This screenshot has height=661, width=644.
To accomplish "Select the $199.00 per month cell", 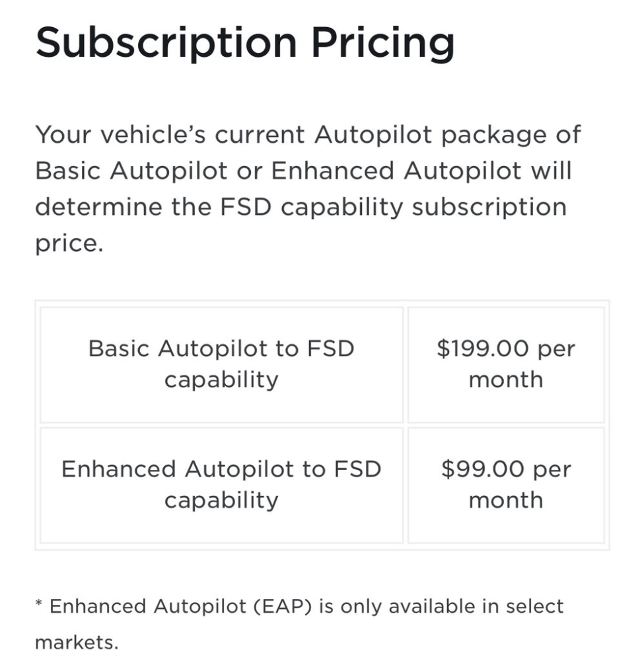I will (x=506, y=364).
